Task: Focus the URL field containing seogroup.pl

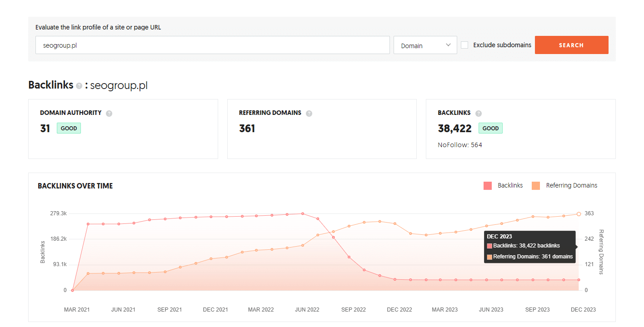Action: click(213, 45)
